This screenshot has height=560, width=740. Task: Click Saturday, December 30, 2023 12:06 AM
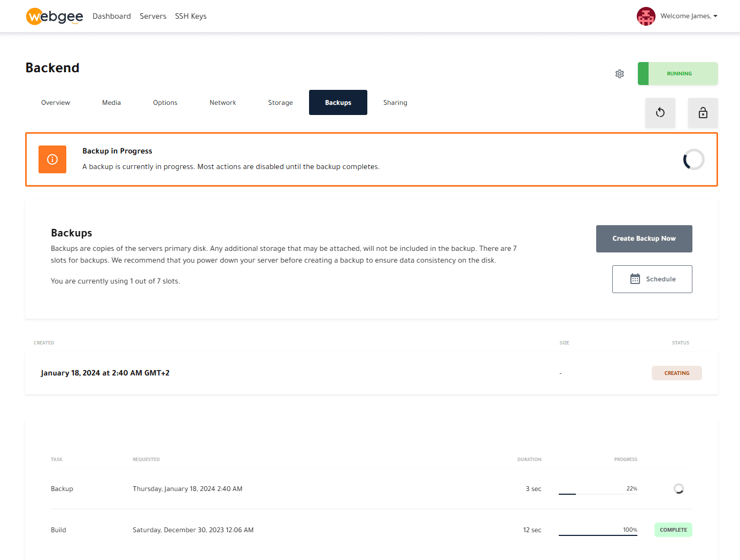pos(193,530)
